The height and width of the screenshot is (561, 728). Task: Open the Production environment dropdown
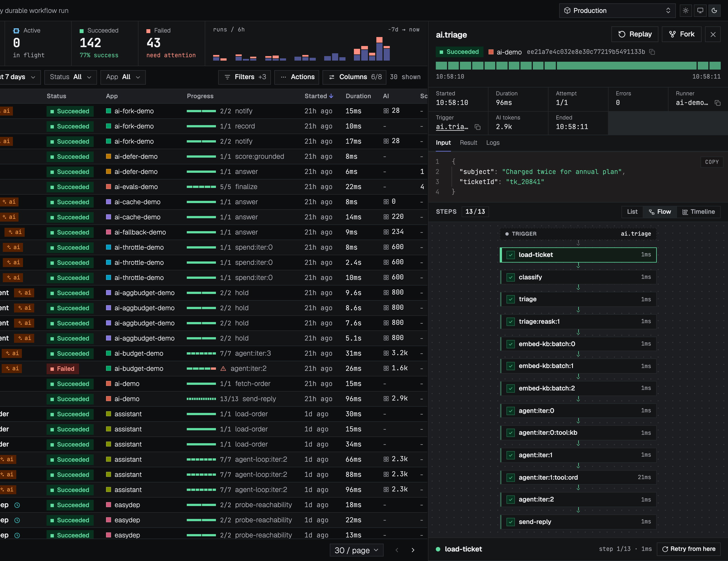click(617, 11)
